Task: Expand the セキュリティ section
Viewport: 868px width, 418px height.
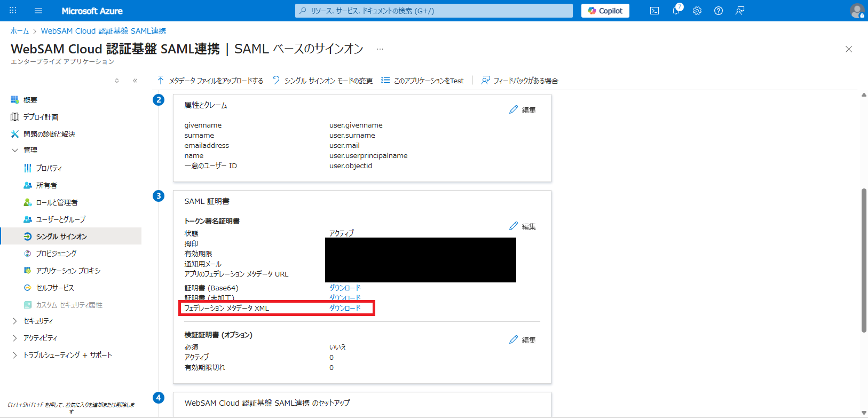Action: click(15, 321)
